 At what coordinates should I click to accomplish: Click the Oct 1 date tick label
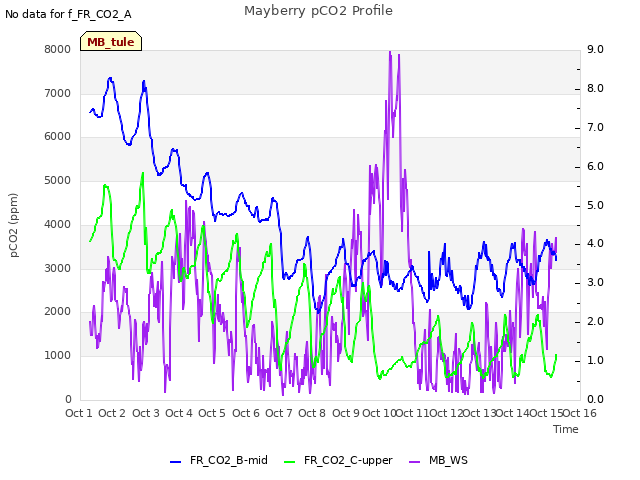point(79,413)
